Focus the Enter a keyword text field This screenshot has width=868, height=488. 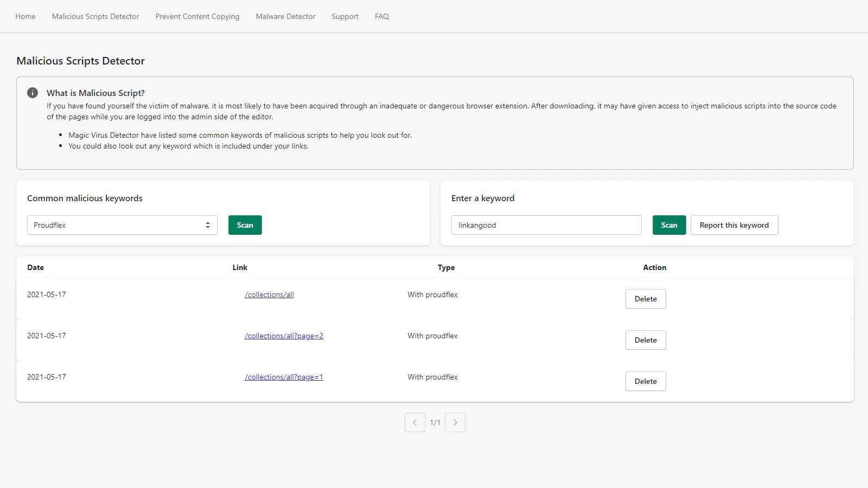coord(546,225)
